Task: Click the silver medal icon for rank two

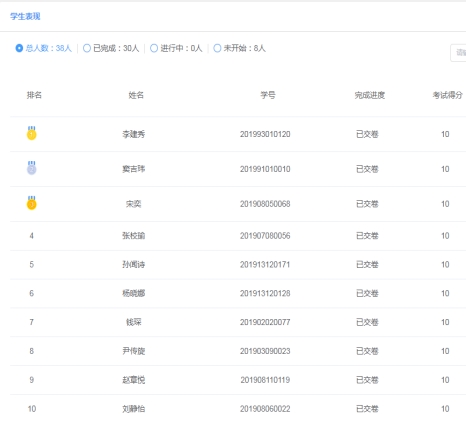Action: (32, 168)
